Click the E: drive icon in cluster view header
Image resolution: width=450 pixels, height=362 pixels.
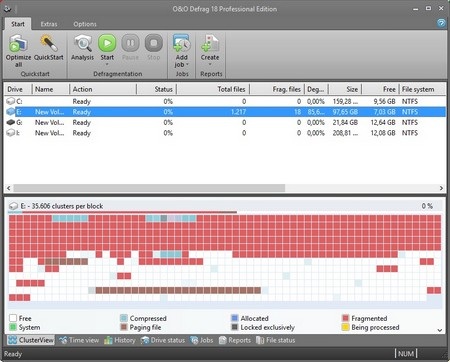[13, 206]
